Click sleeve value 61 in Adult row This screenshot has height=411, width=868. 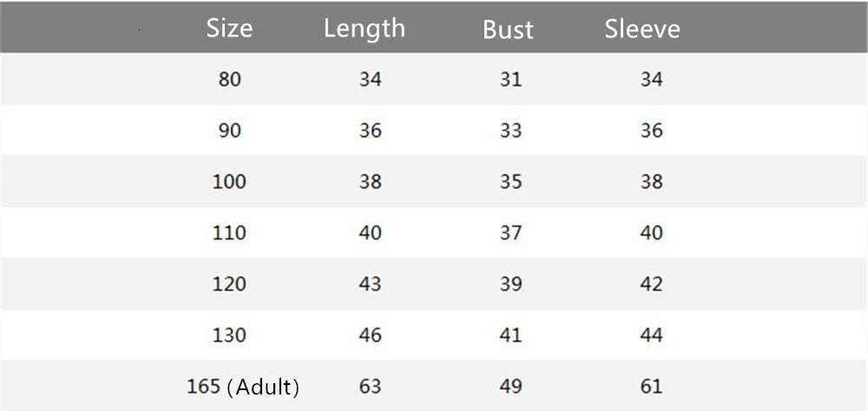click(x=652, y=386)
